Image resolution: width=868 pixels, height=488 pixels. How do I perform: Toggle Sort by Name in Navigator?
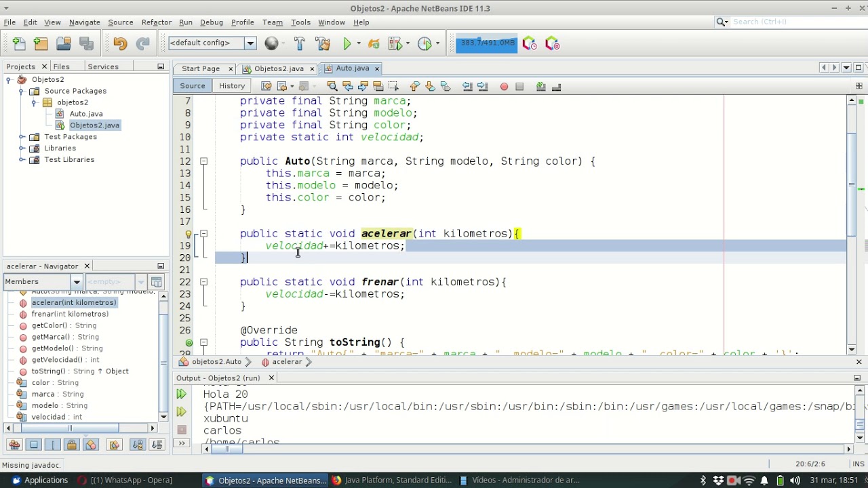pos(138,445)
